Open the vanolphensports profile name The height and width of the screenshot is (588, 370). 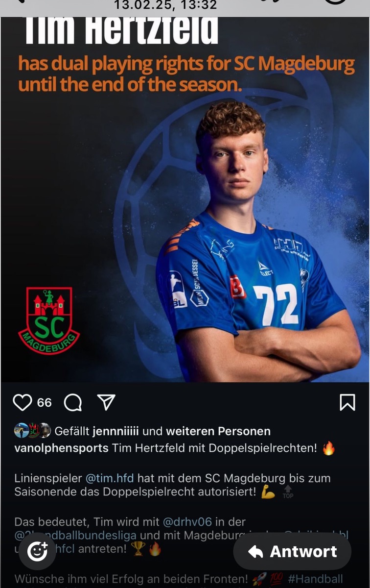click(x=61, y=448)
